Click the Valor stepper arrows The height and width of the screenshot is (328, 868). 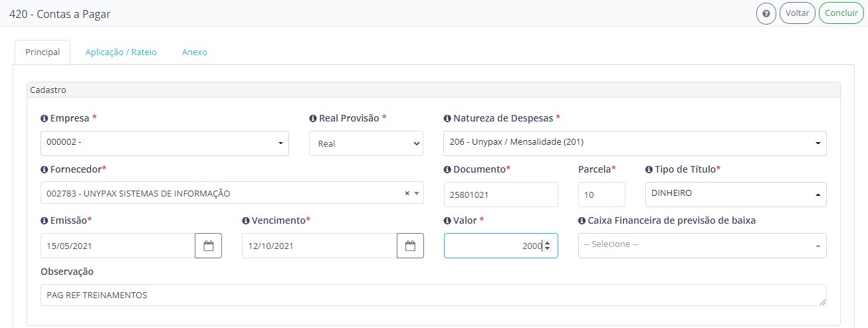(547, 246)
